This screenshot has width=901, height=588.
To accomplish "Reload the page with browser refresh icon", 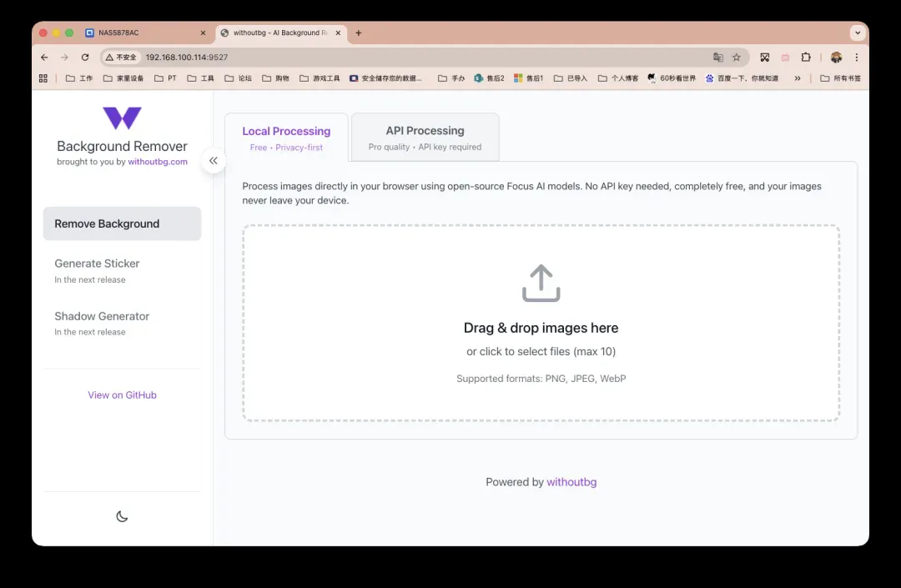I will [85, 58].
